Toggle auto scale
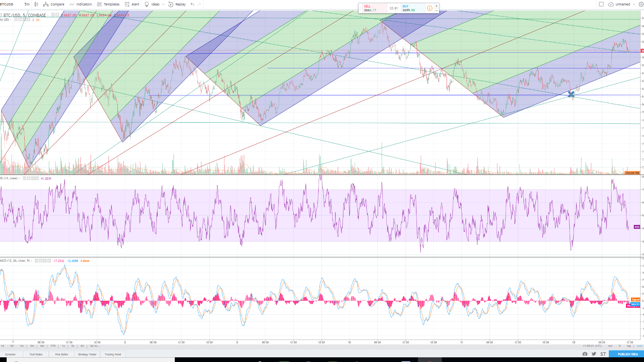 click(x=640, y=346)
